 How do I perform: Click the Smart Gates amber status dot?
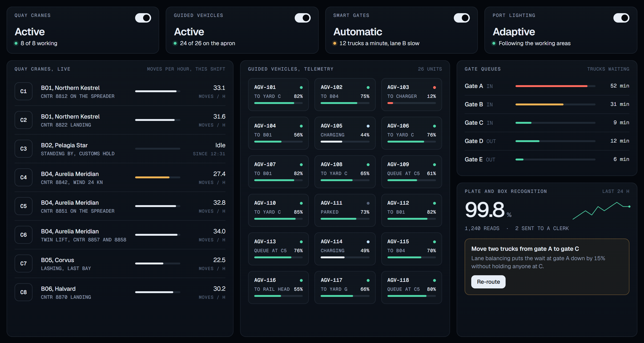pos(334,44)
